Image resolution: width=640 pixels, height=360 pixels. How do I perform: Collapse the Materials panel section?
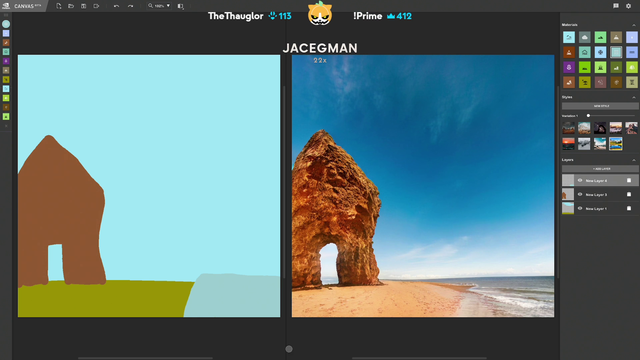(634, 25)
